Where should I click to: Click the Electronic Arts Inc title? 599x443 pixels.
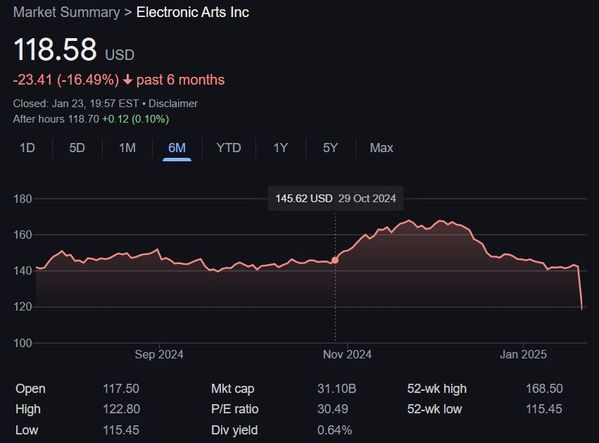(x=193, y=12)
